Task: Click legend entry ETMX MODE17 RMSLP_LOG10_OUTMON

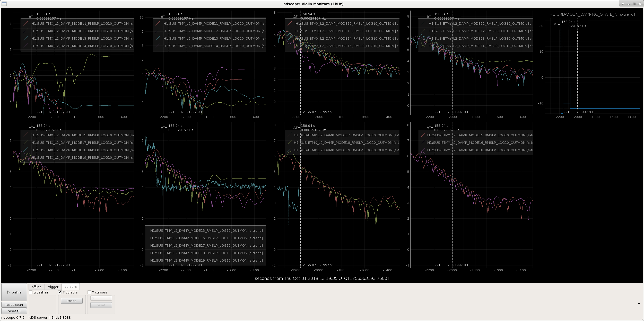Action: coord(346,135)
